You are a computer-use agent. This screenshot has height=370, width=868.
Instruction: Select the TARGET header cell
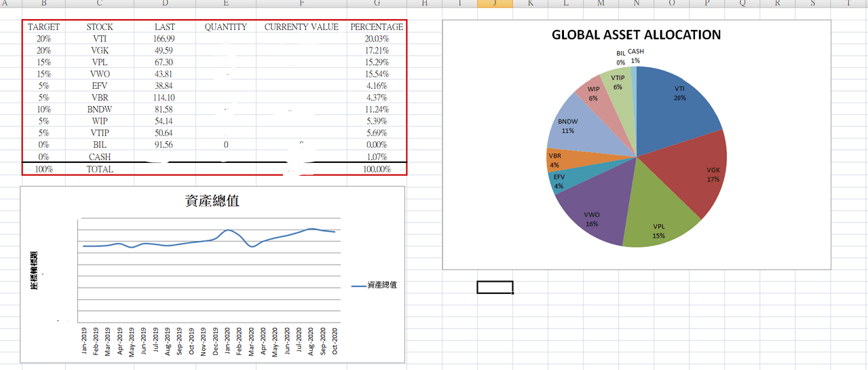[x=44, y=27]
